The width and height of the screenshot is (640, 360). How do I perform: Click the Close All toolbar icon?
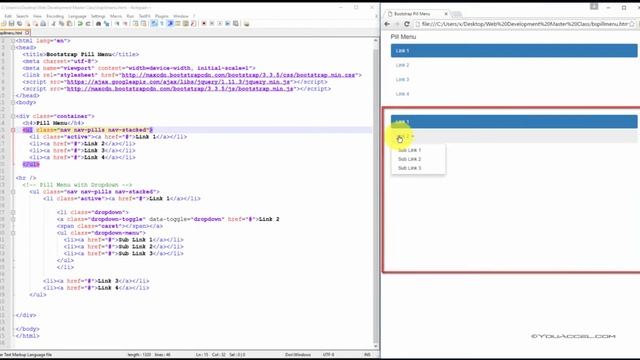pyautogui.click(x=36, y=24)
